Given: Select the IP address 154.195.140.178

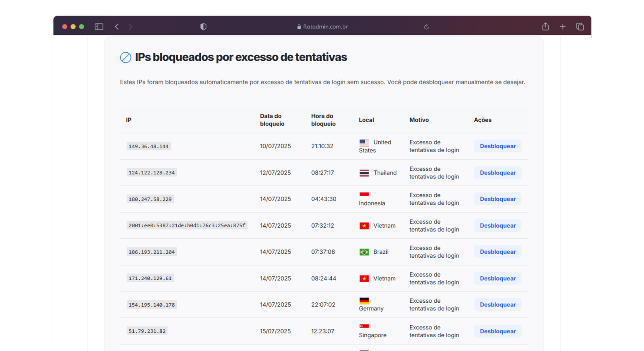Looking at the screenshot, I should 151,305.
